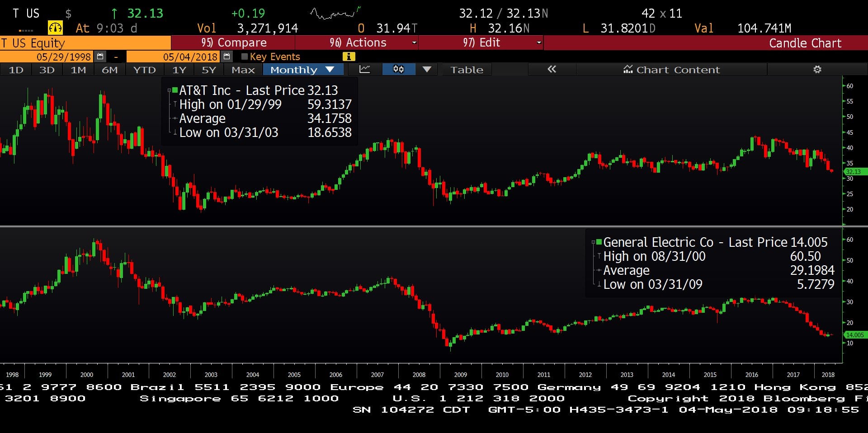This screenshot has height=433, width=868.
Task: Open the chart settings gear
Action: click(817, 70)
